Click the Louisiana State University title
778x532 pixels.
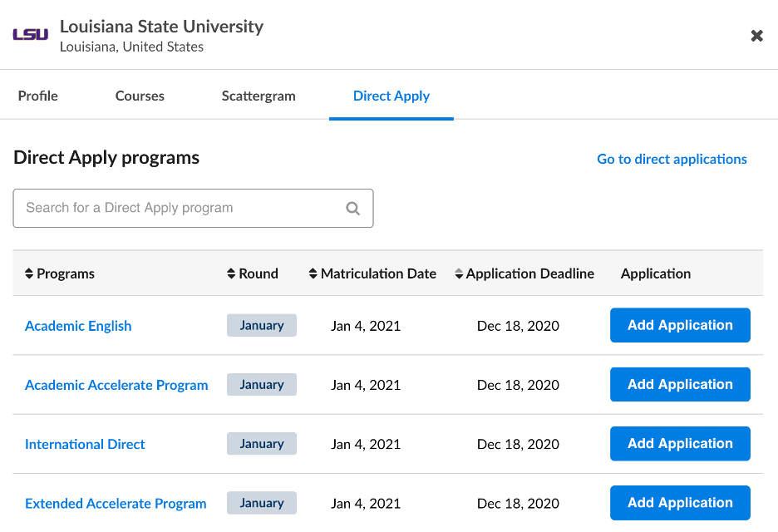[162, 27]
